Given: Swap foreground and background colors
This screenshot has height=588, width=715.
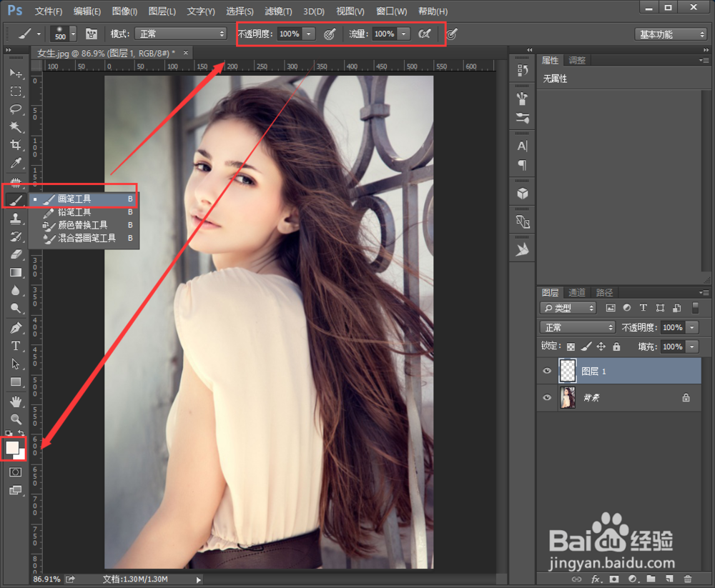Looking at the screenshot, I should point(21,433).
